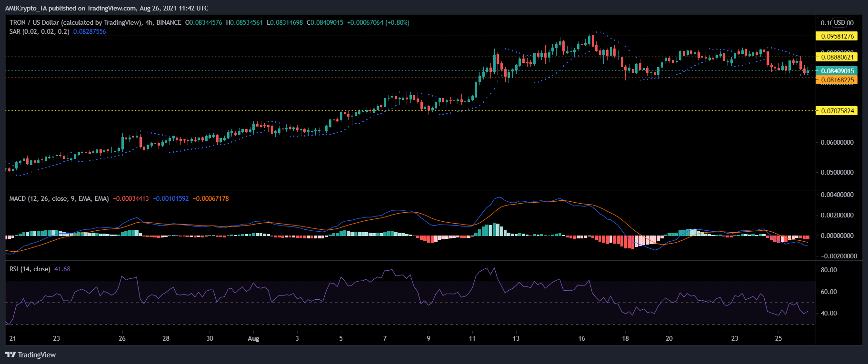The height and width of the screenshot is (364, 868).
Task: Click the 0.00400000 MACD axis tick
Action: 837,195
